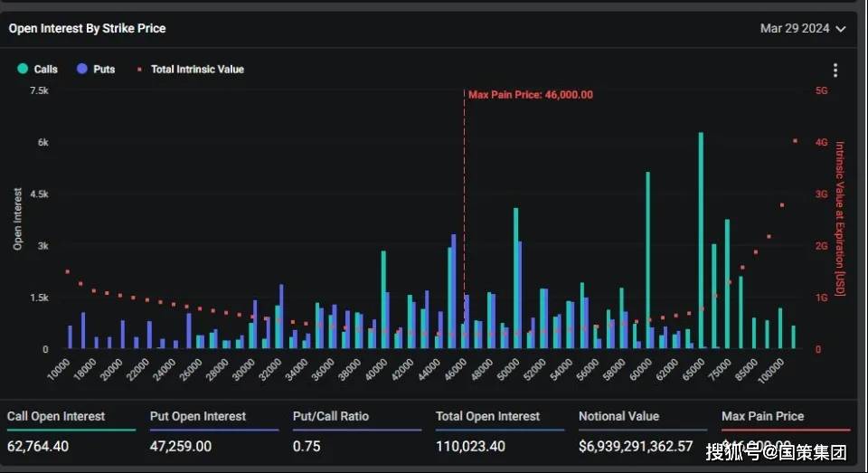Viewport: 868px width, 473px height.
Task: Click the Open Interest By Strike Price title
Action: [x=87, y=28]
